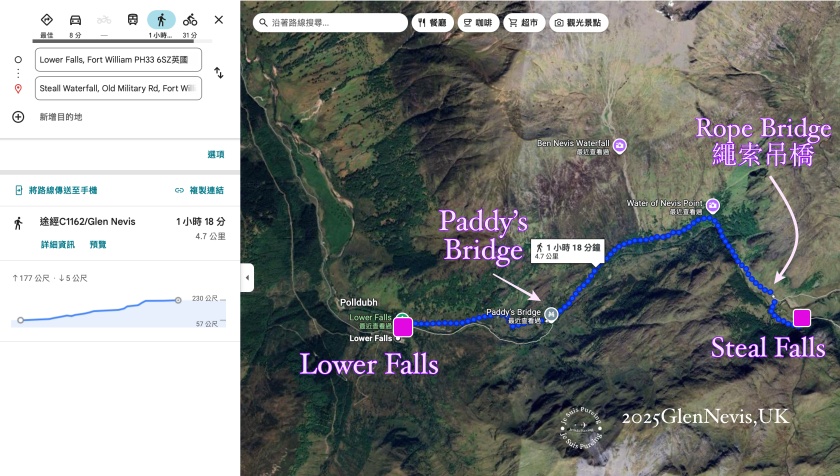Select the driving travel mode icon

(76, 20)
